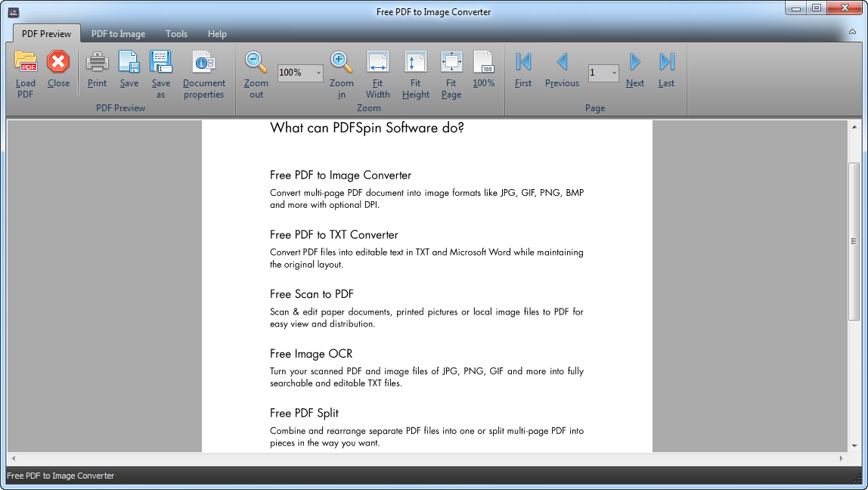Maximize the converter window

click(817, 8)
